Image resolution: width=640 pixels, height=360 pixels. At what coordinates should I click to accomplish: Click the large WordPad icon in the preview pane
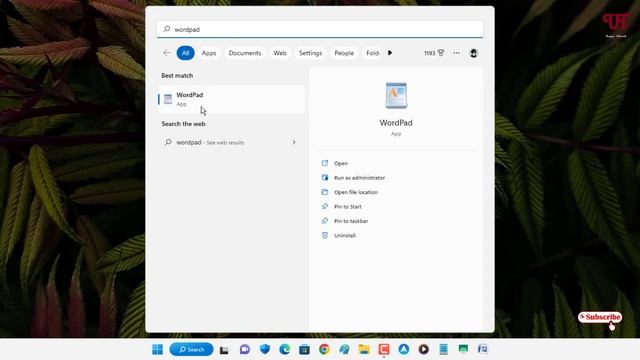(x=396, y=96)
